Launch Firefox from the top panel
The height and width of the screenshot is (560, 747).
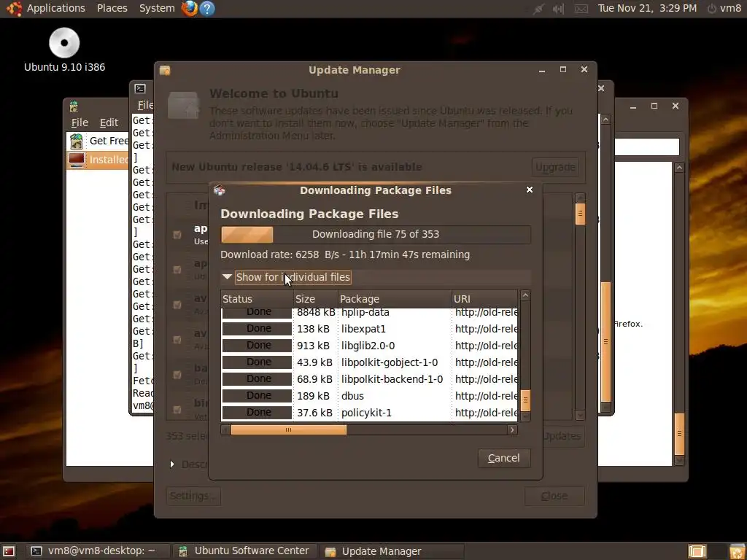(190, 8)
